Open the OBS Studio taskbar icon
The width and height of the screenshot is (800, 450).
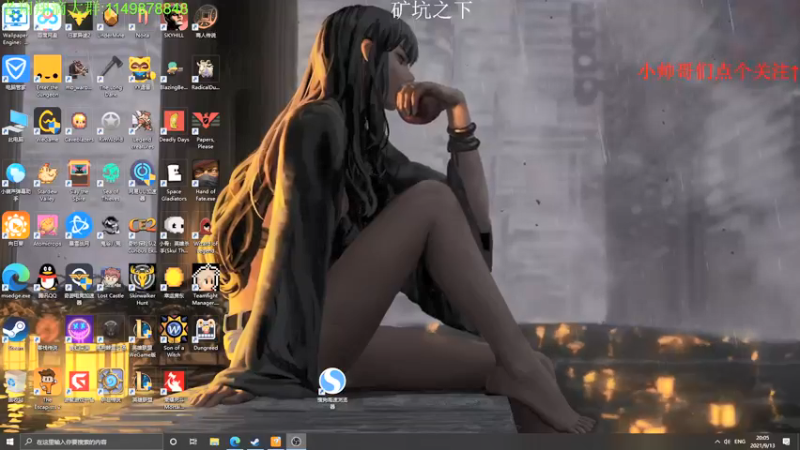[x=296, y=441]
